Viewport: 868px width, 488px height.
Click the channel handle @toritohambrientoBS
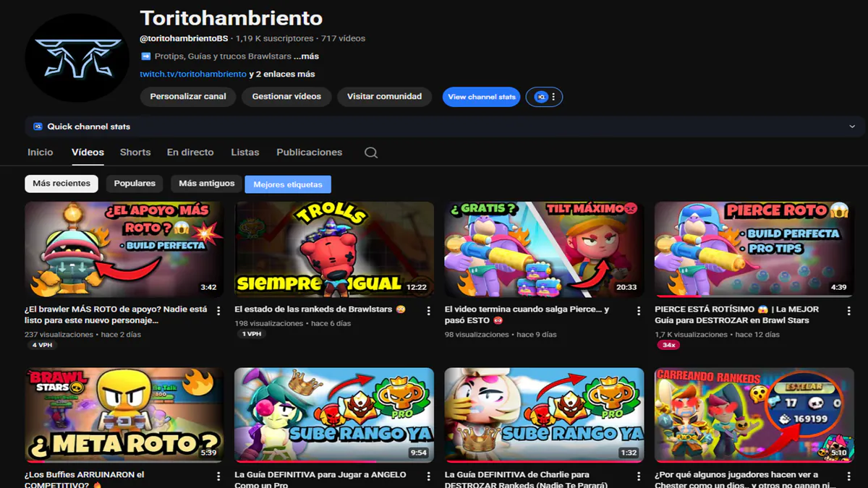click(184, 38)
